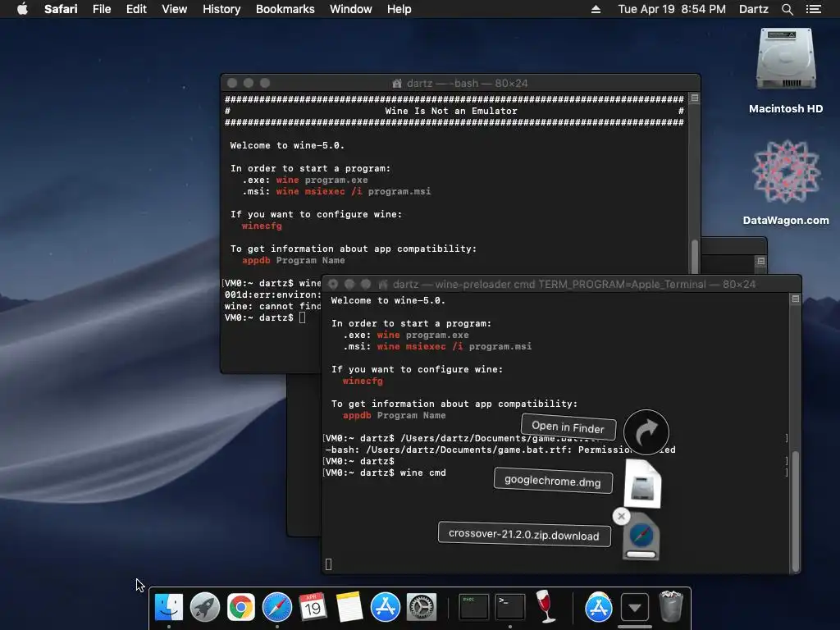Click the eject icon in menu bar
840x630 pixels.
pyautogui.click(x=596, y=9)
